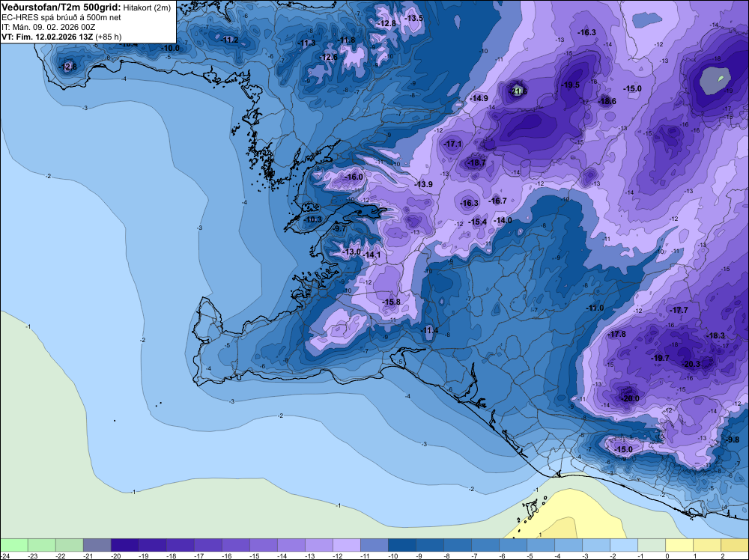Click the -16.0 temperature label
This screenshot has width=749, height=560.
coord(354,177)
